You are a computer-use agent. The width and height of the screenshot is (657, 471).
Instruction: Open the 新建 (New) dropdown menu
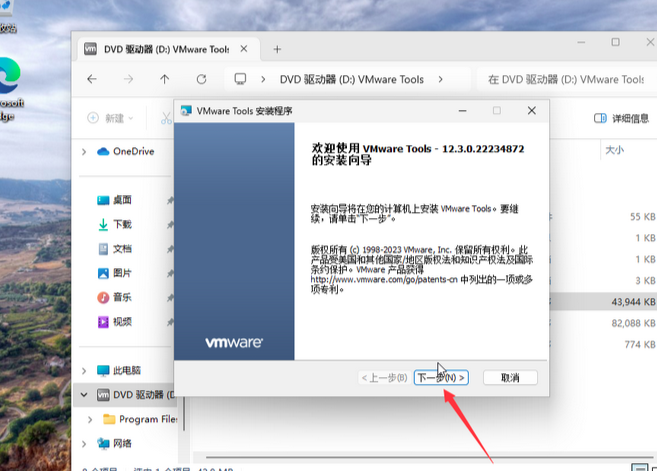[110, 118]
